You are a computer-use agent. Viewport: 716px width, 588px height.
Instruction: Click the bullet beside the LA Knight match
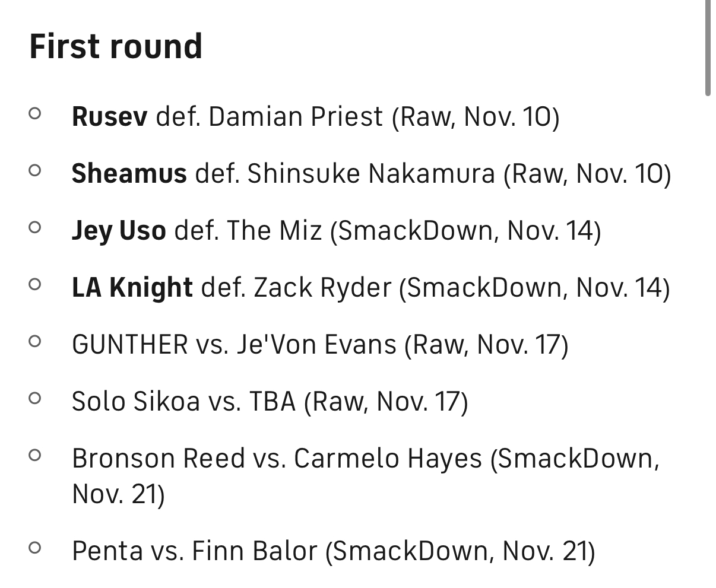click(x=34, y=284)
